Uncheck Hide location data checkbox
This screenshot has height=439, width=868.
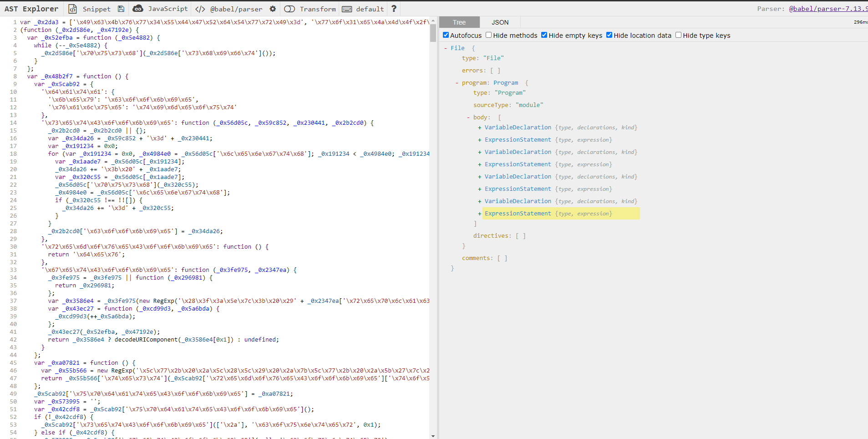click(609, 35)
